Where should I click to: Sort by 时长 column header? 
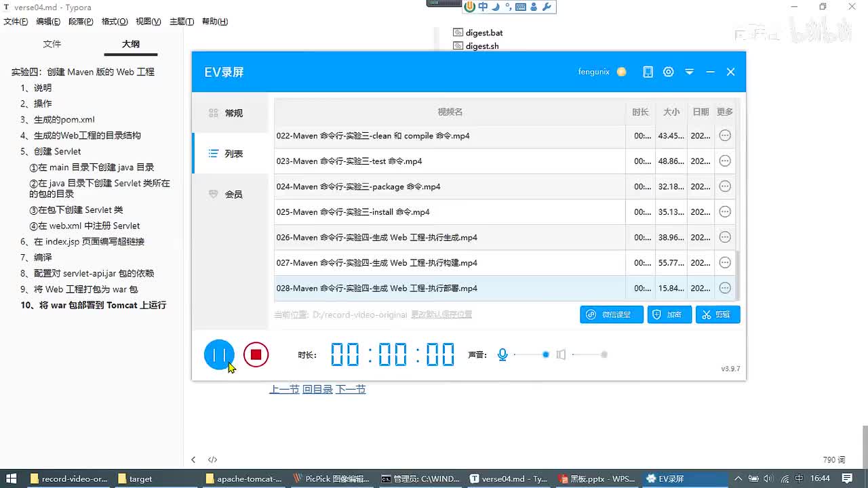pos(640,112)
